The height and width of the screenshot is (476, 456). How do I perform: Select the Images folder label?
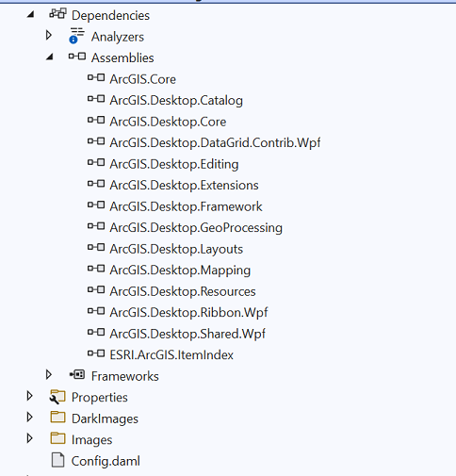91,440
